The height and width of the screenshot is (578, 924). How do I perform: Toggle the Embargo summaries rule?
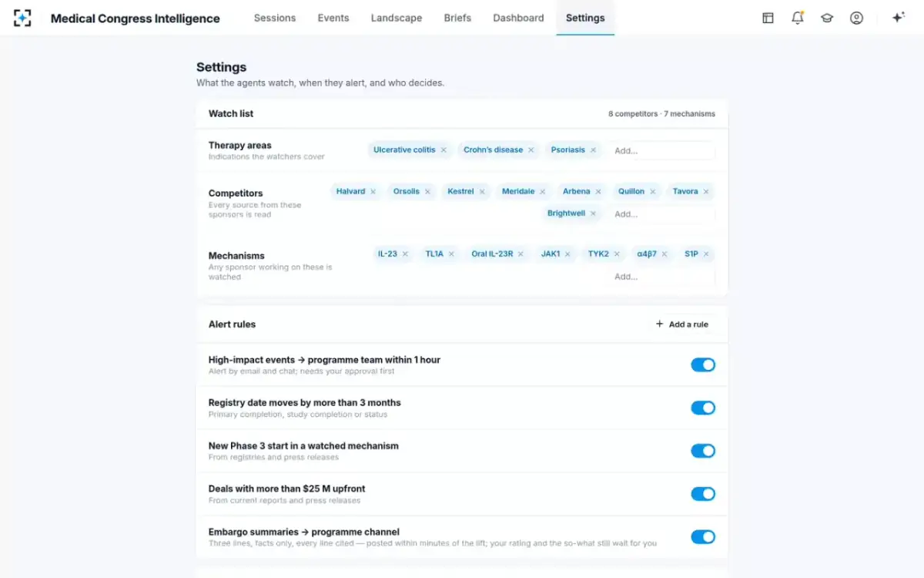703,537
